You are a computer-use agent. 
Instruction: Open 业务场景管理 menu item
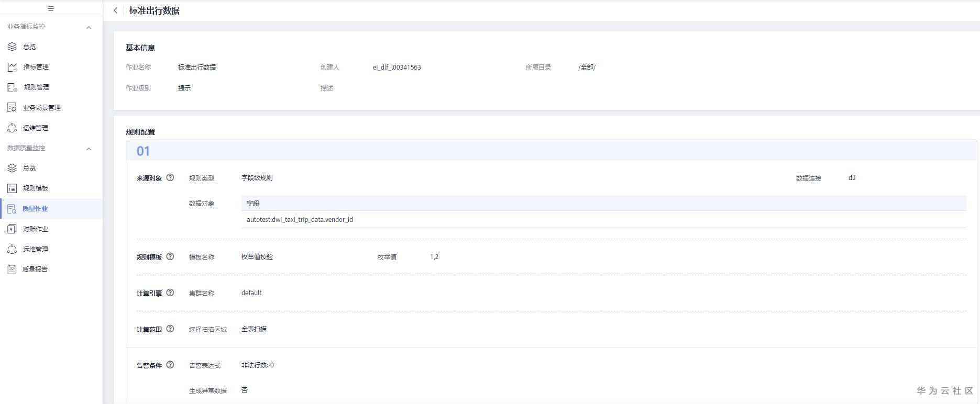tap(42, 108)
